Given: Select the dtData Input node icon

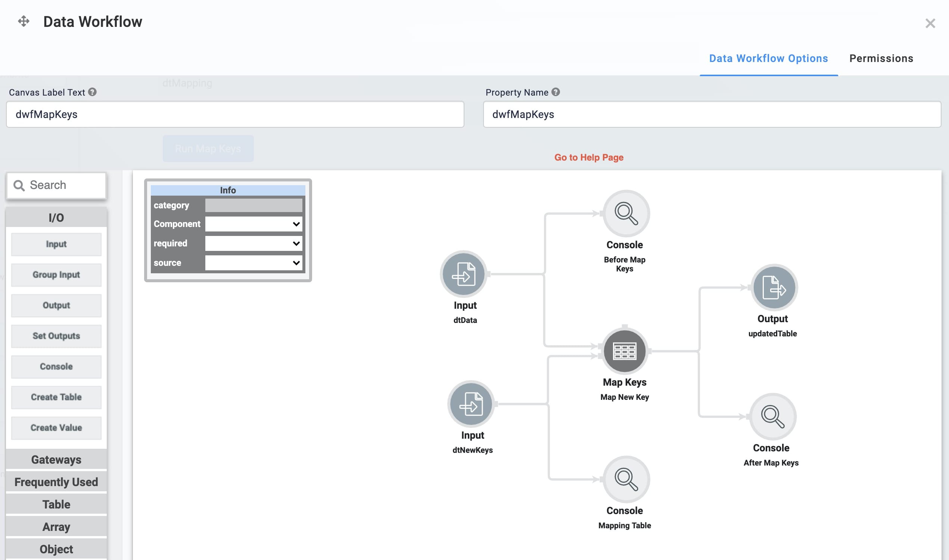Looking at the screenshot, I should tap(464, 274).
